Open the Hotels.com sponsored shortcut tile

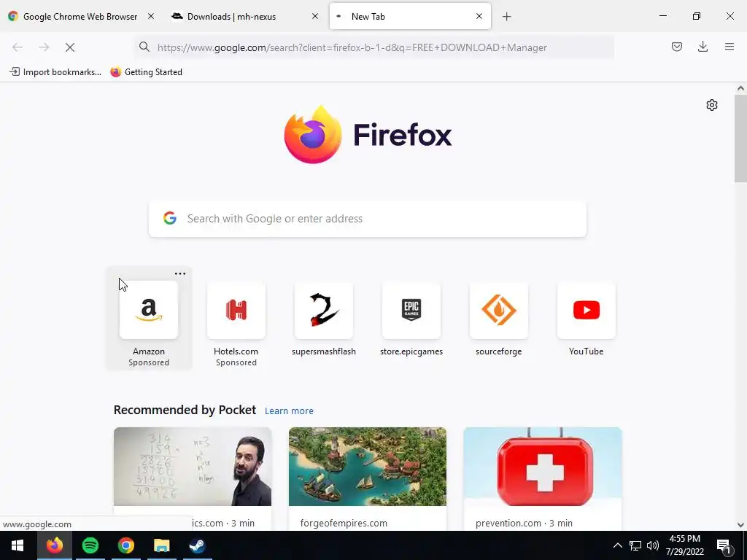click(x=236, y=324)
